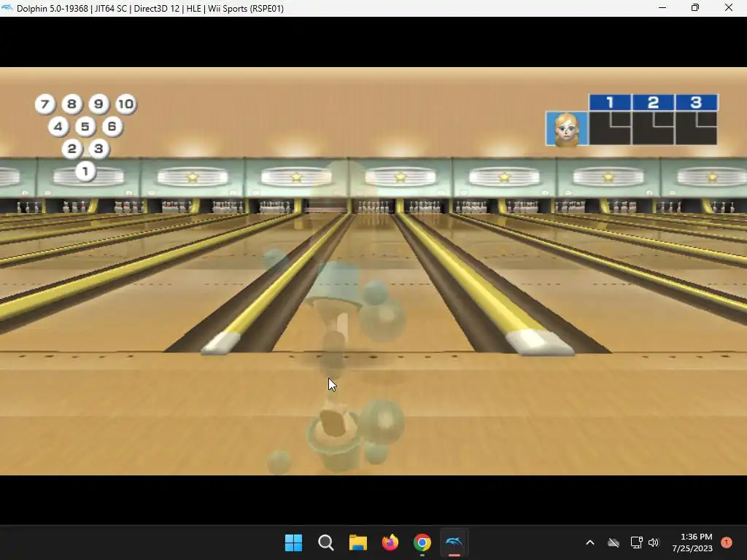The image size is (747, 560).
Task: Click pin indicator number 4
Action: 58,126
